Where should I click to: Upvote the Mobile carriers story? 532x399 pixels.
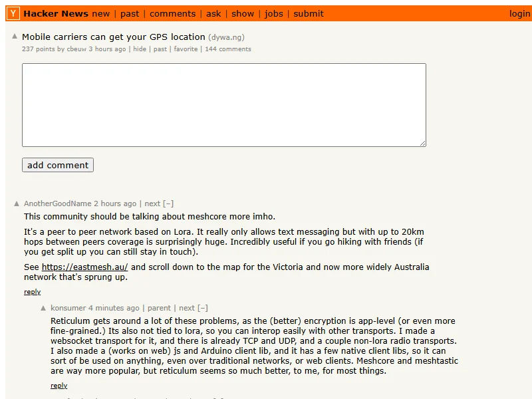click(15, 37)
